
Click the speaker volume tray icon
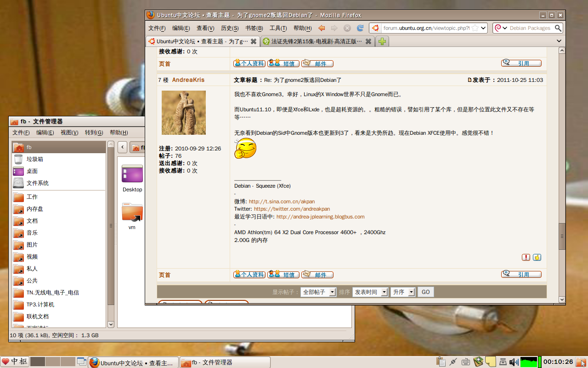[x=514, y=362]
